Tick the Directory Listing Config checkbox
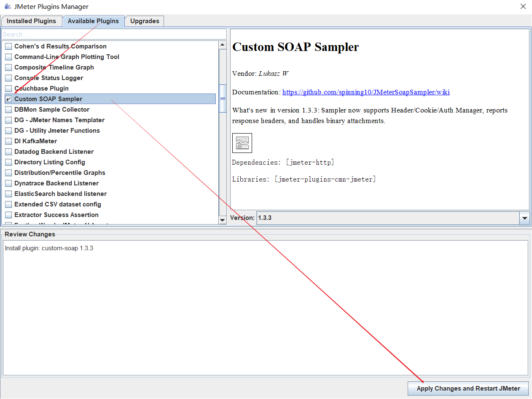532x399 pixels. [8, 162]
